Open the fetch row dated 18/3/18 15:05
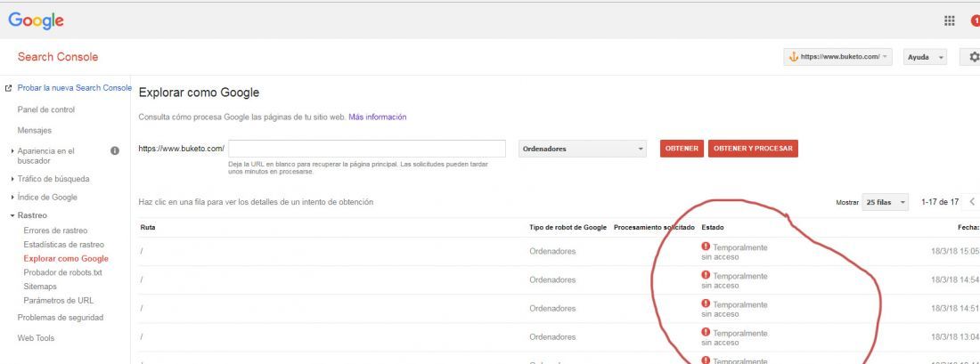The height and width of the screenshot is (364, 980). point(559,252)
